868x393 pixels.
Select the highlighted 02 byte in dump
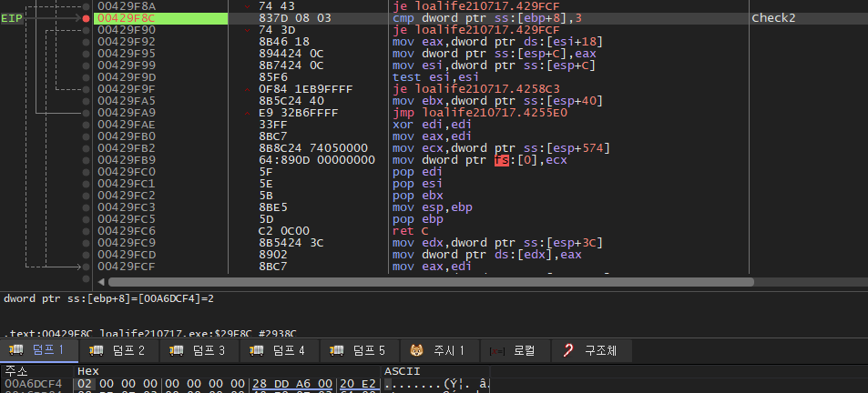click(x=85, y=384)
